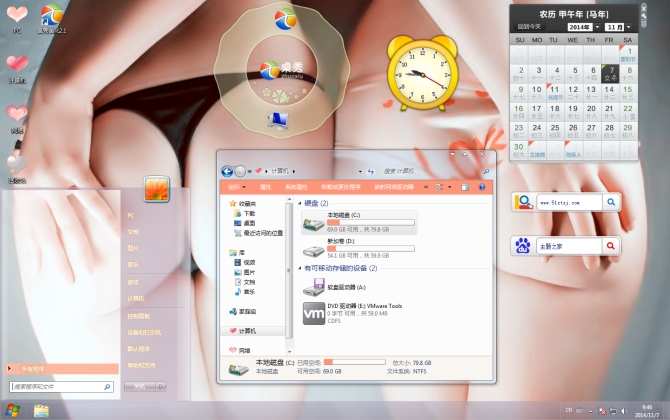
Task: Click 卸载或更改程序 in toolbar
Action: 341,187
